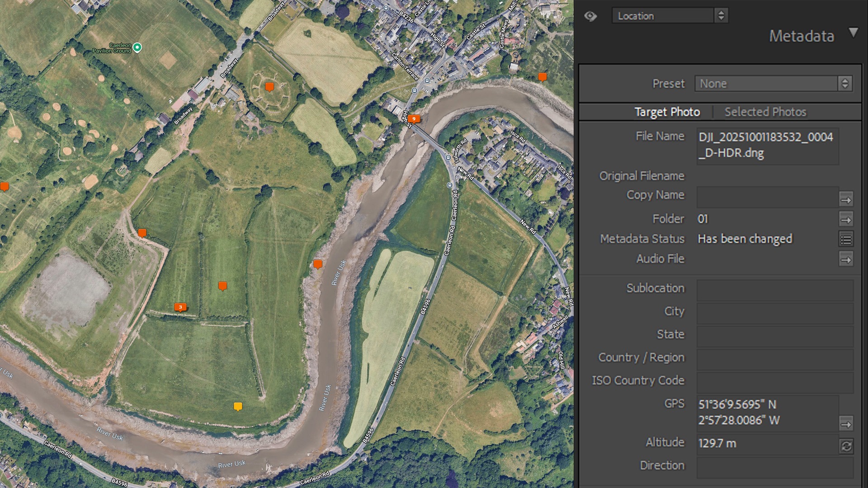Click Caerleon Pavilion Ground map marker
The width and height of the screenshot is (868, 488).
click(x=137, y=47)
